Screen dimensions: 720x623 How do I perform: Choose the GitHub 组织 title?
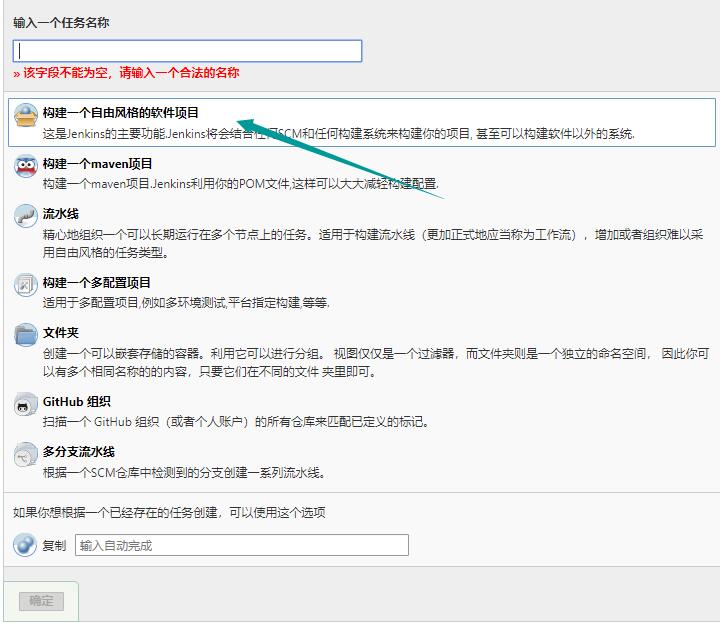pyautogui.click(x=77, y=402)
